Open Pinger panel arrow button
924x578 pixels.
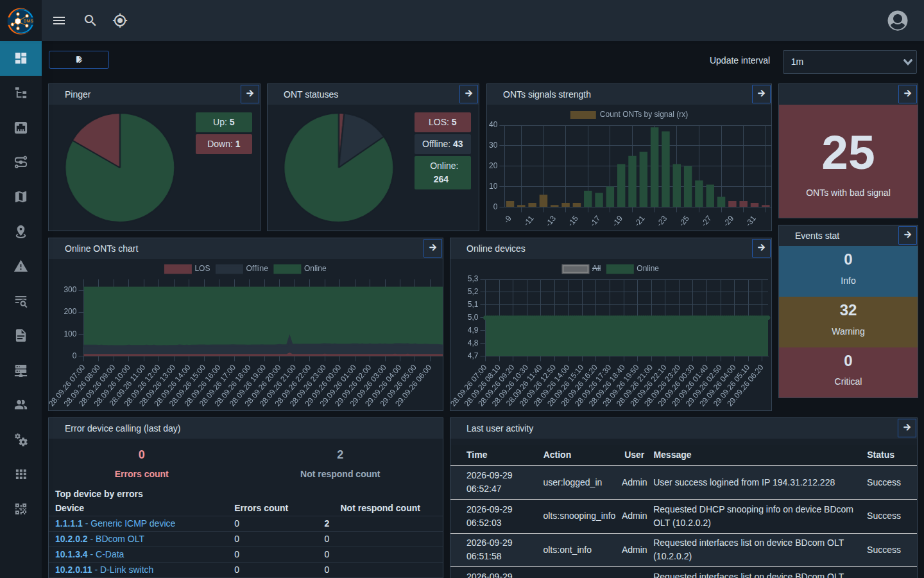point(250,94)
